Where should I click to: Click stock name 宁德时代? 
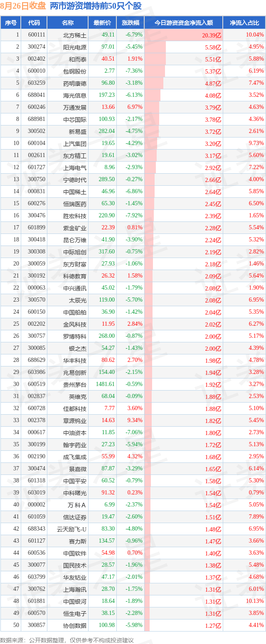[75, 180]
